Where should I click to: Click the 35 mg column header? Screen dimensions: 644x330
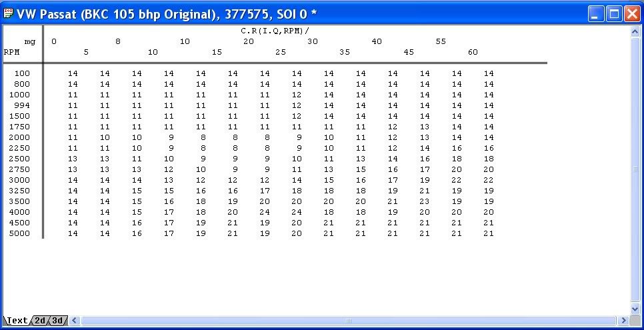pyautogui.click(x=345, y=52)
